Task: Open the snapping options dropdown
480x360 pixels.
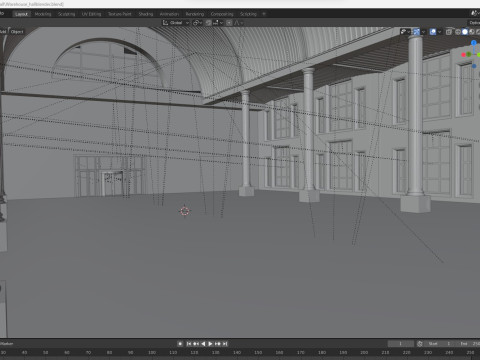Action: click(218, 23)
